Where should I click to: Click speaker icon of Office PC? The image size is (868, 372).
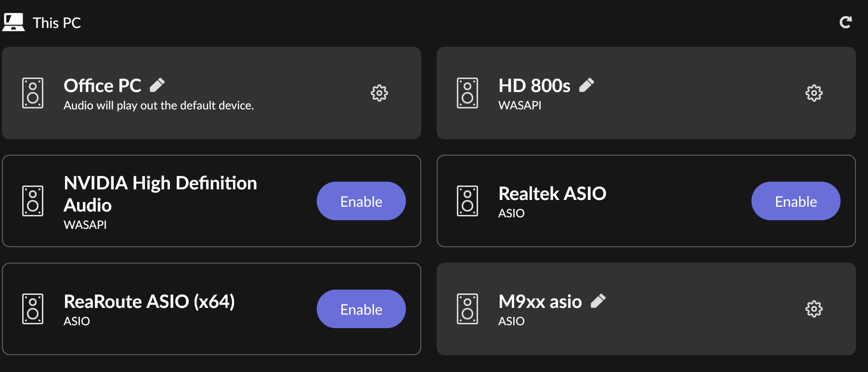click(x=33, y=93)
